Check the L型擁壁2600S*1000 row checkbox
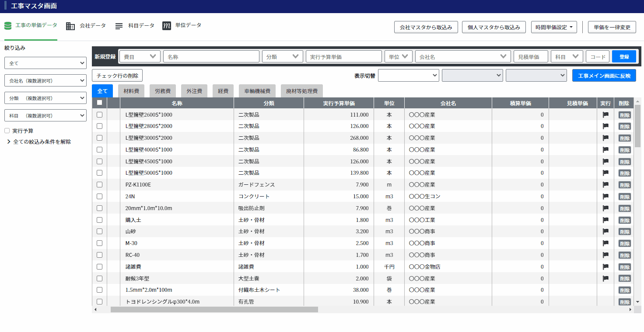The image size is (644, 332). (x=99, y=114)
